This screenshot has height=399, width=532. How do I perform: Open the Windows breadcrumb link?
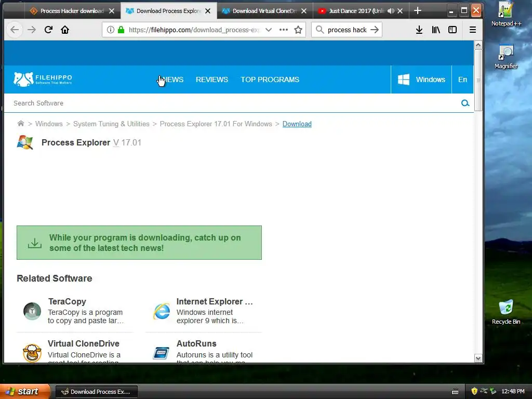[x=49, y=124]
